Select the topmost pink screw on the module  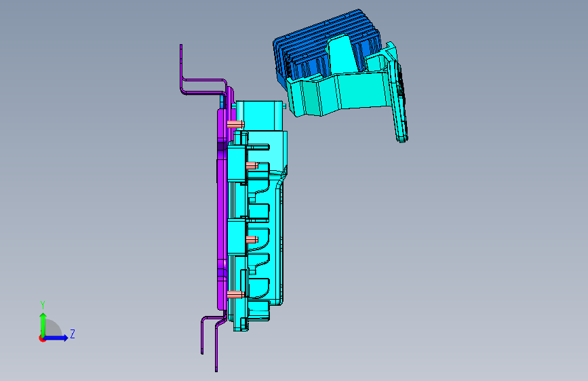(x=235, y=124)
